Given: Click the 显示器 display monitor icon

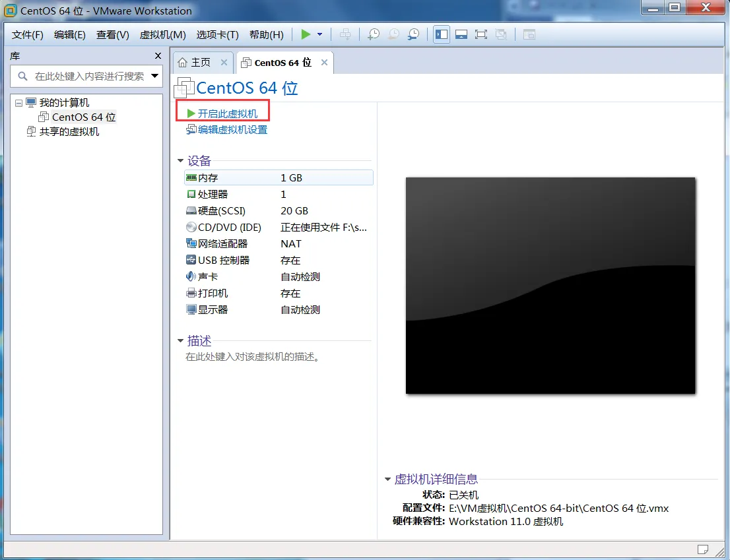Looking at the screenshot, I should pos(191,309).
